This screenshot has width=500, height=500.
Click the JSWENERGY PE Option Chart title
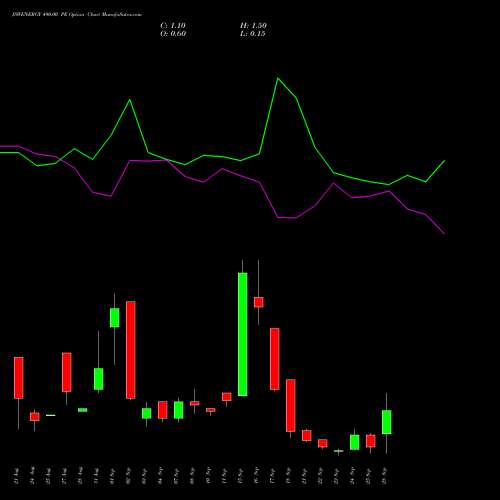(77, 15)
